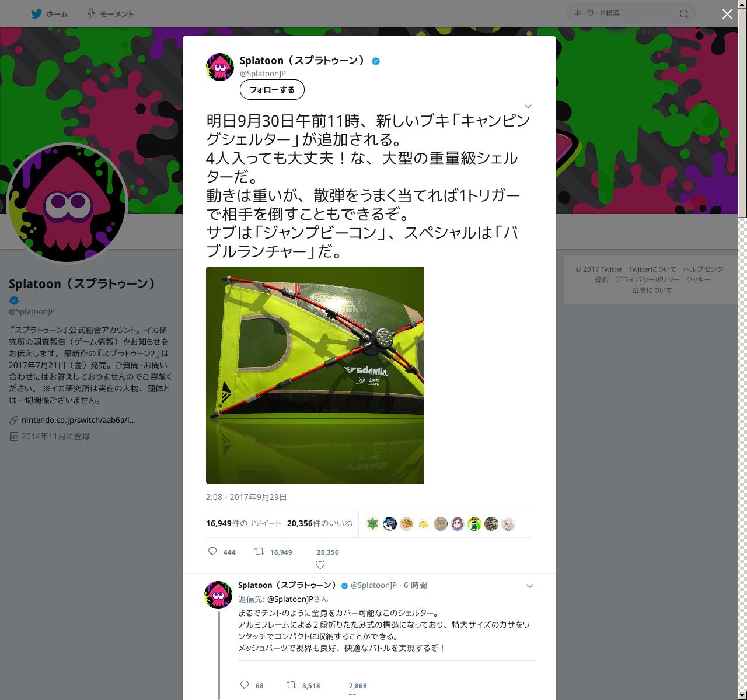Like the main tweet heart icon
This screenshot has width=747, height=700.
coord(320,564)
